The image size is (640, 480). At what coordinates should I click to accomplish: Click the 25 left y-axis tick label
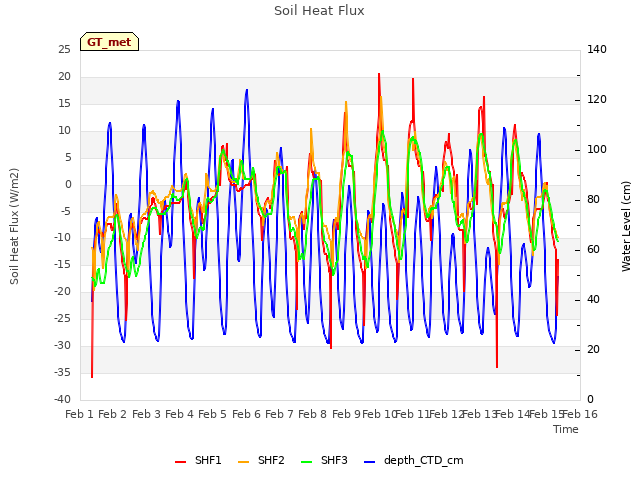coord(64,49)
